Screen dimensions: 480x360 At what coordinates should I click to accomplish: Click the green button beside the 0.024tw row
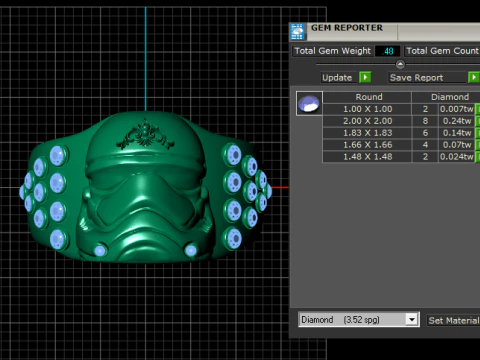coord(477,157)
